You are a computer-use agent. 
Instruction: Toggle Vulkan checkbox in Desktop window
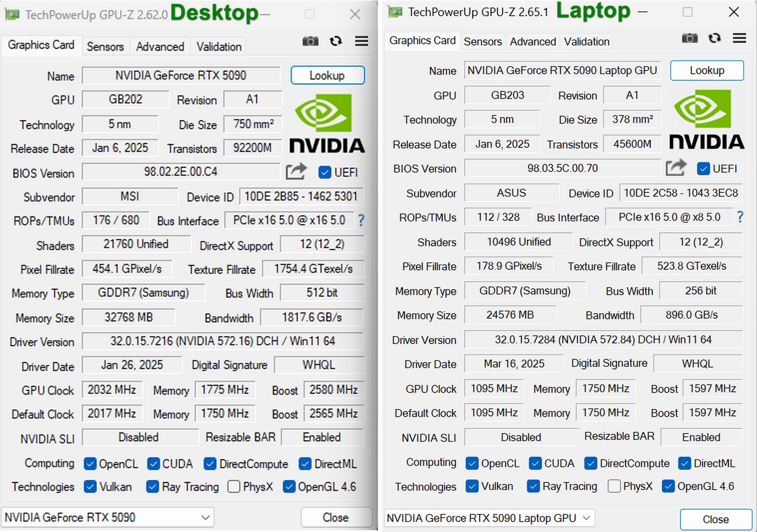[x=90, y=486]
